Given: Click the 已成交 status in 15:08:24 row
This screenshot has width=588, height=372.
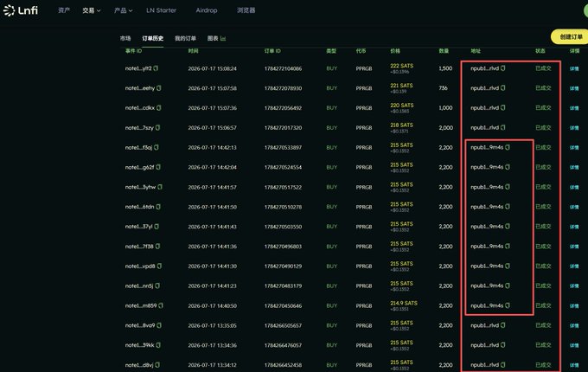Looking at the screenshot, I should [543, 68].
